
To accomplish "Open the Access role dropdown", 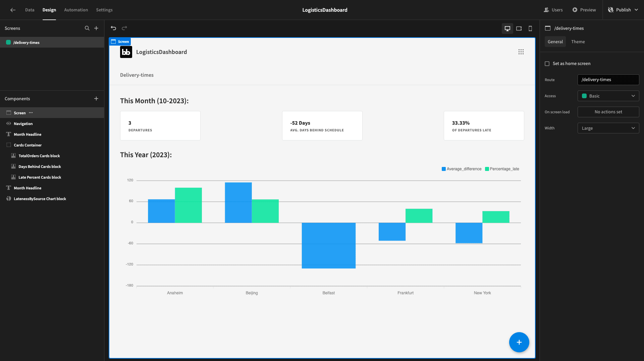I will pyautogui.click(x=608, y=96).
